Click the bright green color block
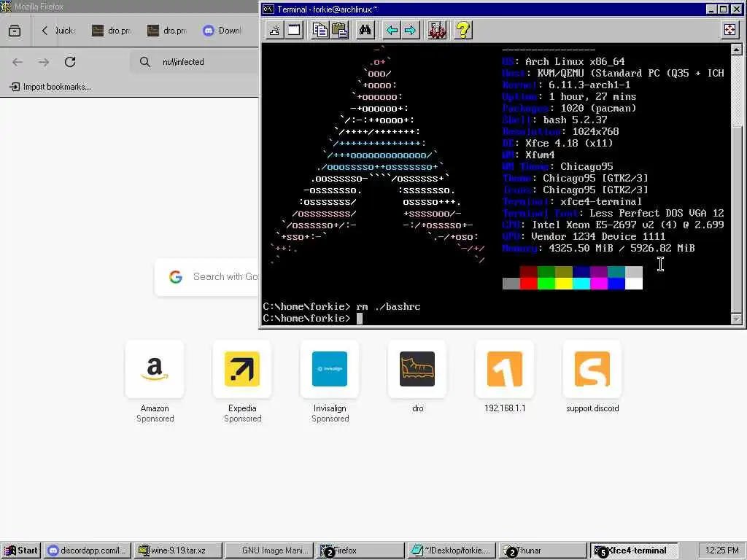The width and height of the screenshot is (747, 560). (546, 284)
